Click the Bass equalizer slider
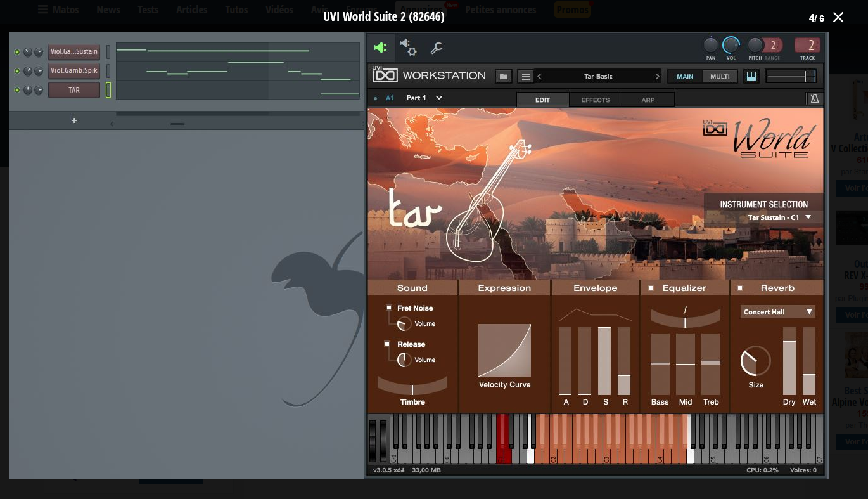Image resolution: width=868 pixels, height=499 pixels. (660, 364)
